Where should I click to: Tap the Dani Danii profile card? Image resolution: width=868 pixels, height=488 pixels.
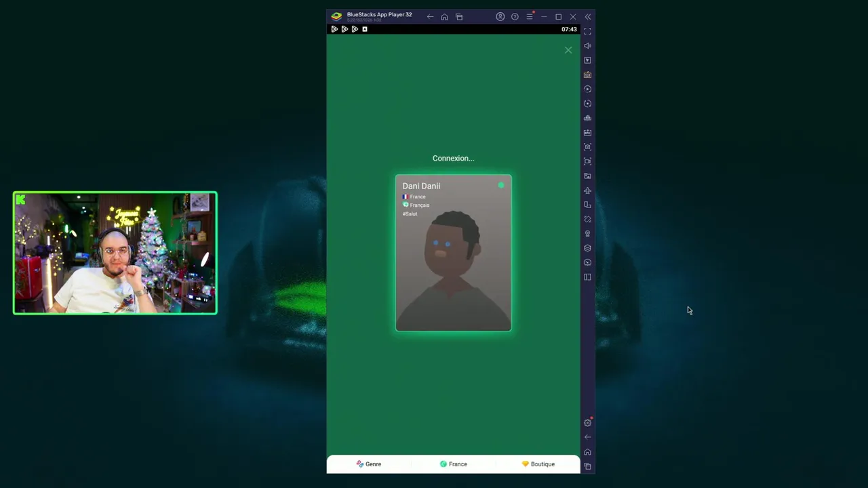(454, 253)
